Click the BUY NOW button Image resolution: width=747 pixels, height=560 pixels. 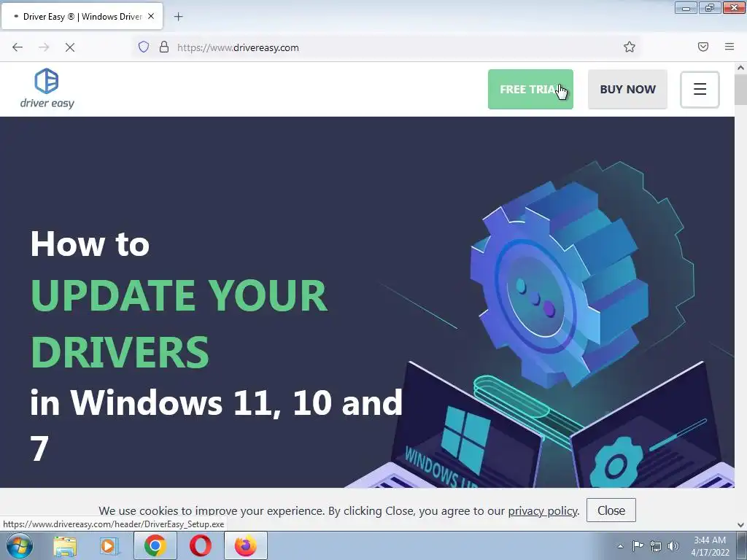pyautogui.click(x=627, y=89)
